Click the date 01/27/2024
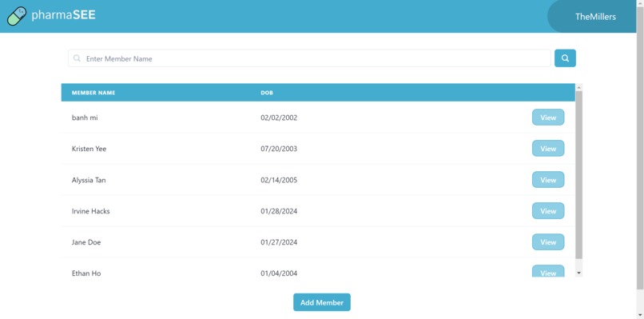Viewport: 644px width, 319px height. (x=279, y=242)
